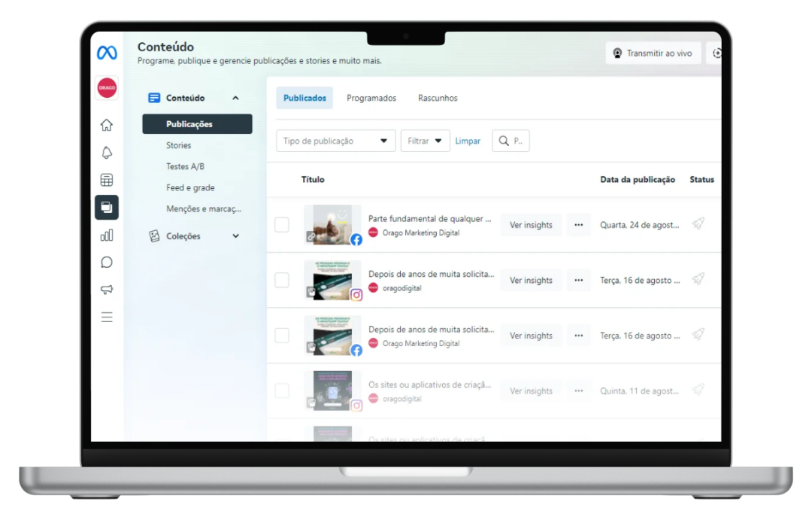Screen dimensions: 812x520
Task: Select Stories in the content menu
Action: 179,145
